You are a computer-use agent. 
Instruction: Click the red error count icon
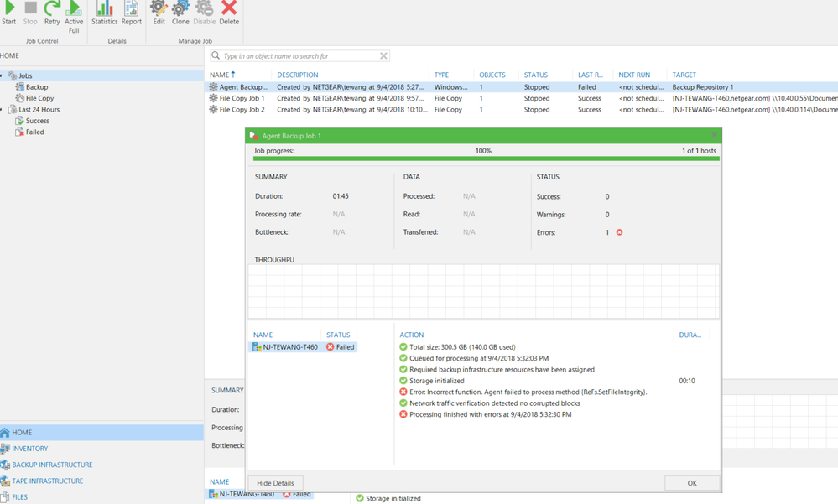point(619,232)
